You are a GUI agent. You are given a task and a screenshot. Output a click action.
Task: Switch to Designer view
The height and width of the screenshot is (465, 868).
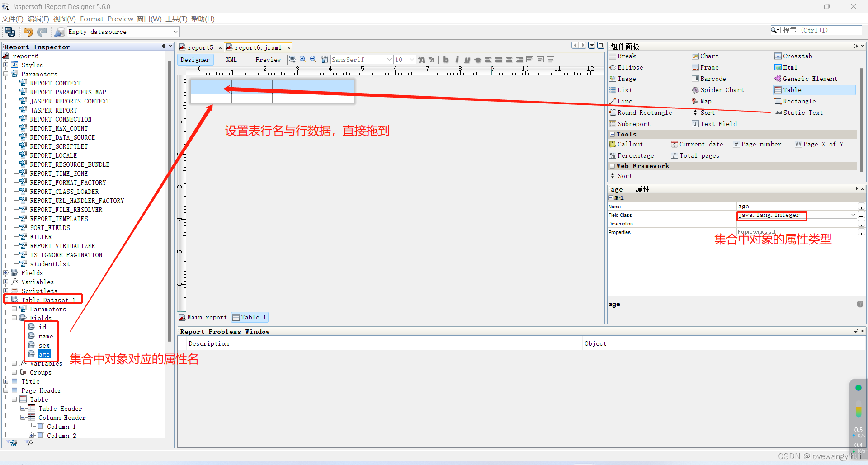pos(195,60)
